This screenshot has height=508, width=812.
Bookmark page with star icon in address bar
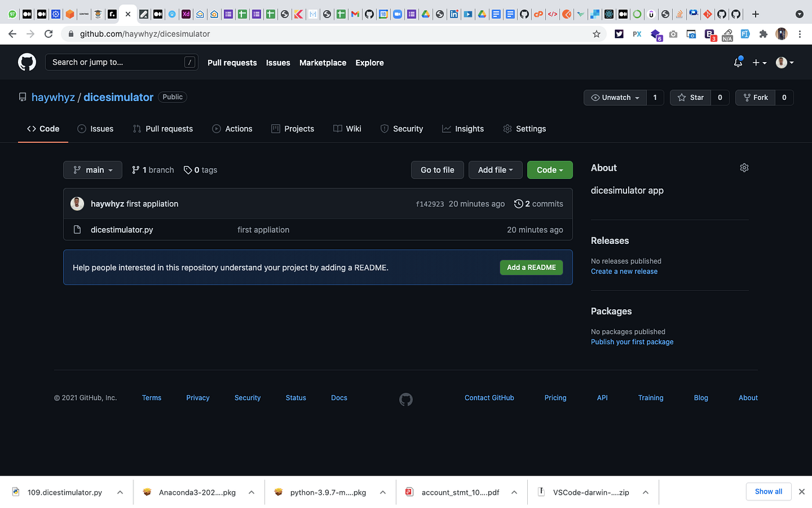click(x=596, y=34)
